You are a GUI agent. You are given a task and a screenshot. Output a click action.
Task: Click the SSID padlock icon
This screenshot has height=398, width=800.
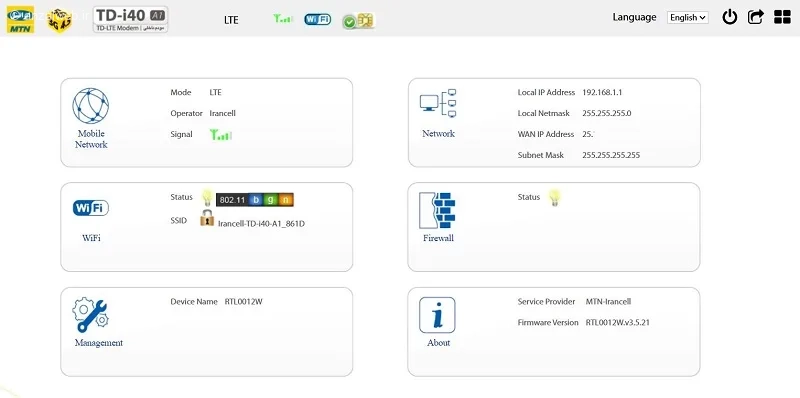pos(207,218)
